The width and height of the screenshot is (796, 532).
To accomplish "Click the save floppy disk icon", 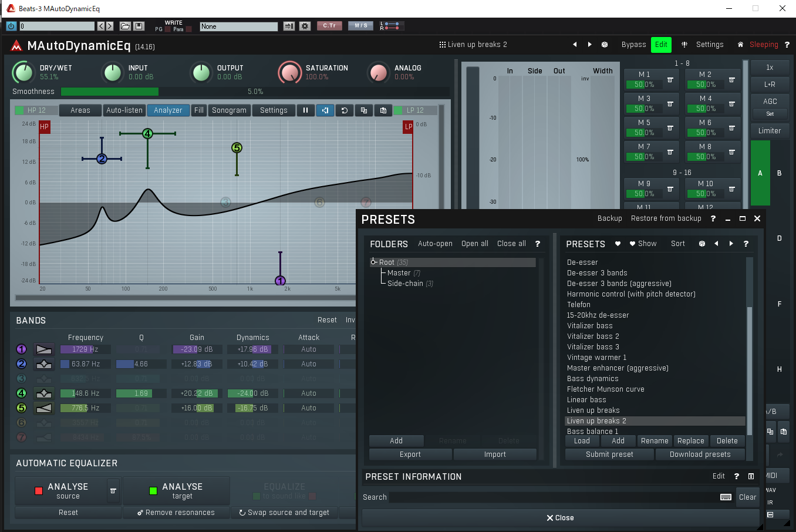I will (139, 26).
